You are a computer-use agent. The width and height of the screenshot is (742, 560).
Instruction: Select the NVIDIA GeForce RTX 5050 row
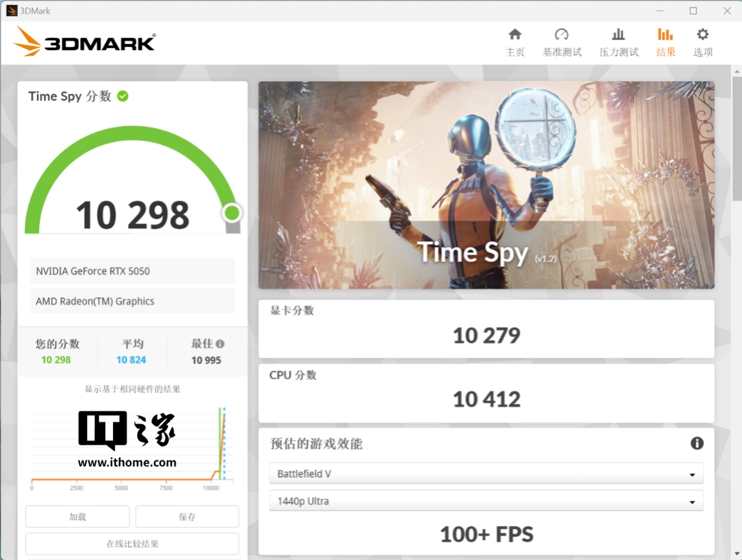coord(132,271)
